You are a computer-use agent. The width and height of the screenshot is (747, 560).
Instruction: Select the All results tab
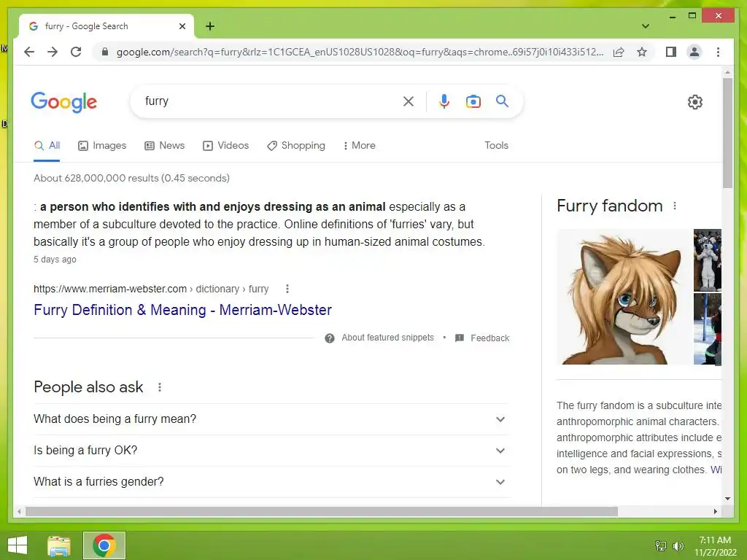pos(47,146)
